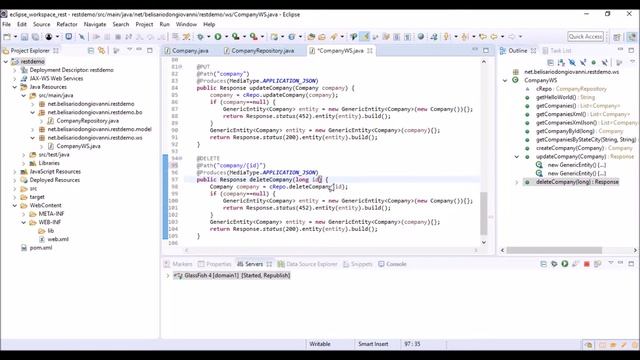Click the Save toolbar icon

point(24,37)
